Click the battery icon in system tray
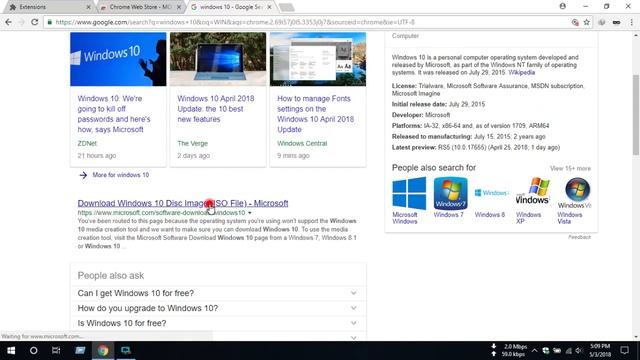Viewport: 640px width, 360px height. pyautogui.click(x=557, y=351)
